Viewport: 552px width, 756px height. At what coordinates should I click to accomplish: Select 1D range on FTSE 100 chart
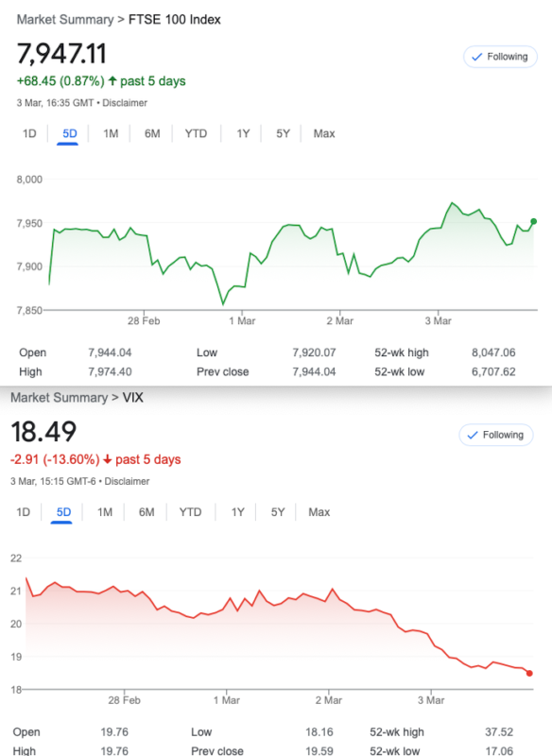click(29, 133)
